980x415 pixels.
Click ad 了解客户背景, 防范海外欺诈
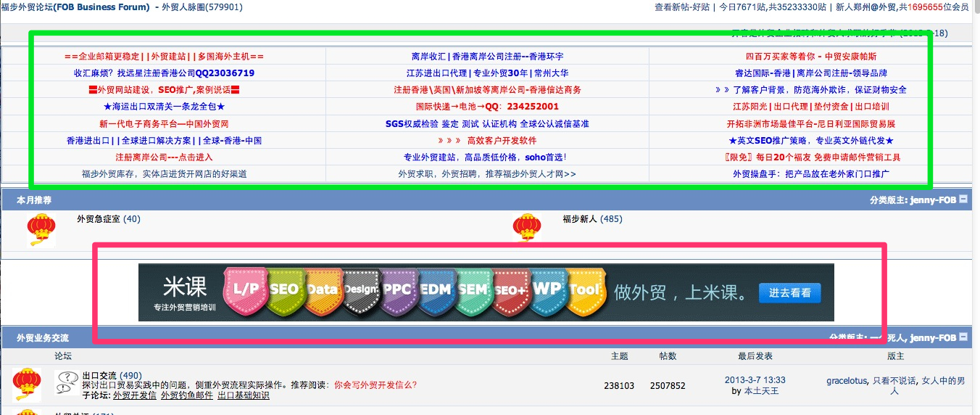[x=811, y=90]
